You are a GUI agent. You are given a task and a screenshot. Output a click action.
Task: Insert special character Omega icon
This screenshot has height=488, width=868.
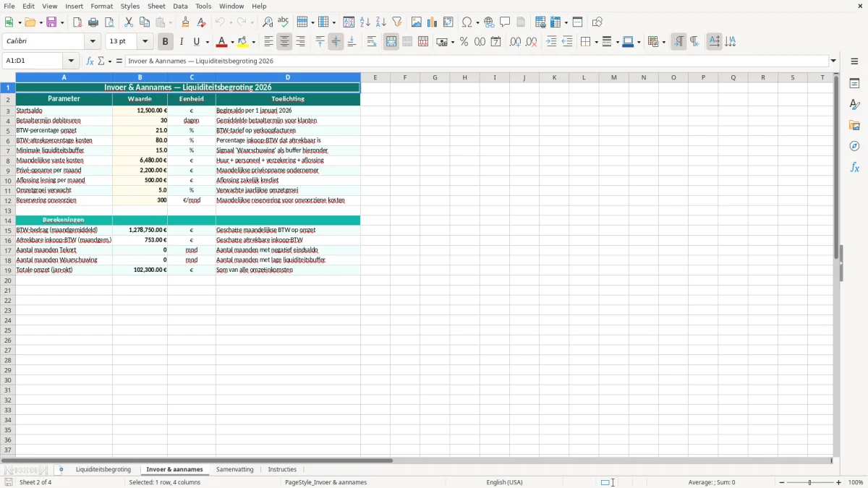(x=467, y=22)
